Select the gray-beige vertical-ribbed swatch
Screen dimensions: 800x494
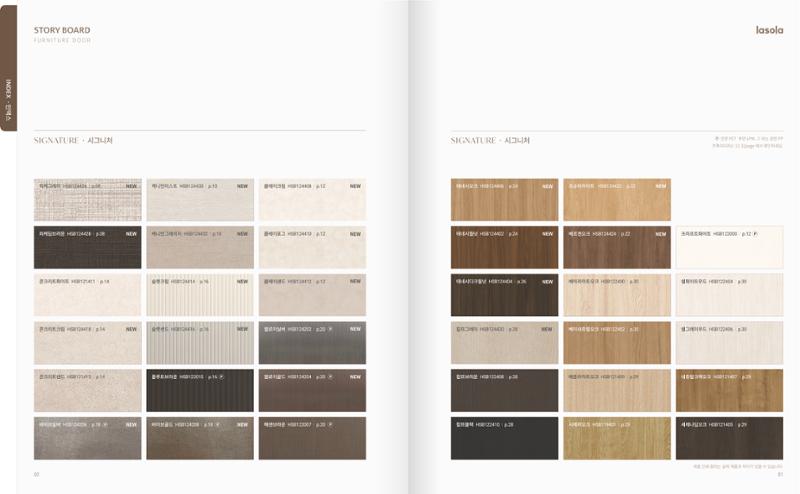200,342
